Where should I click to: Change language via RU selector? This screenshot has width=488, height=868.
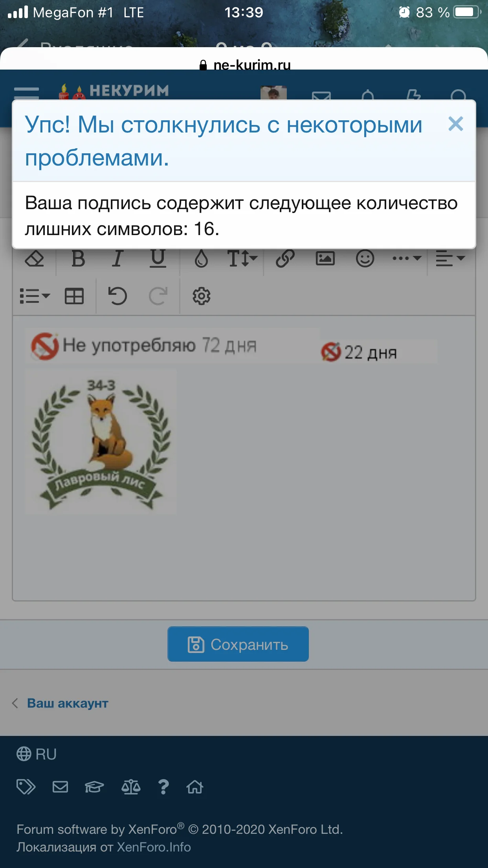click(37, 754)
